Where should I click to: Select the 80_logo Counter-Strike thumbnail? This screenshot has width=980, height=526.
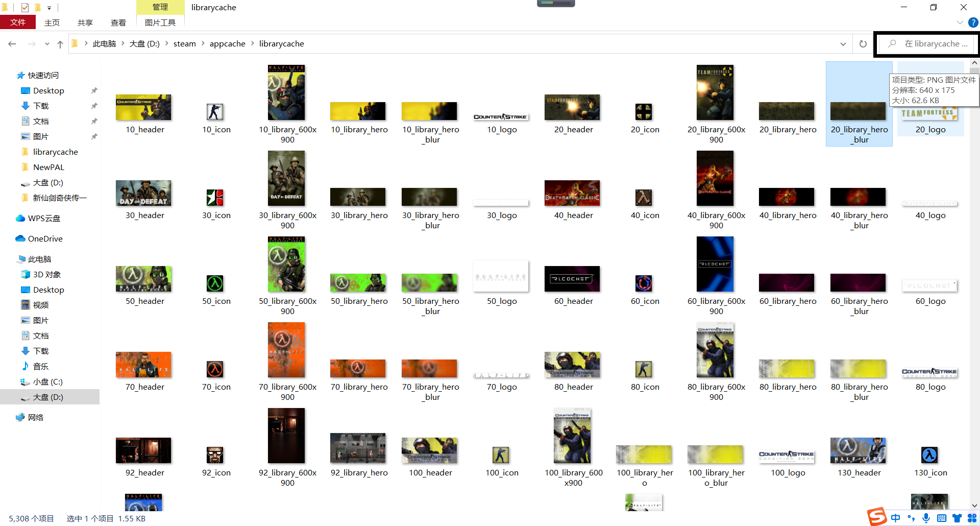(929, 373)
